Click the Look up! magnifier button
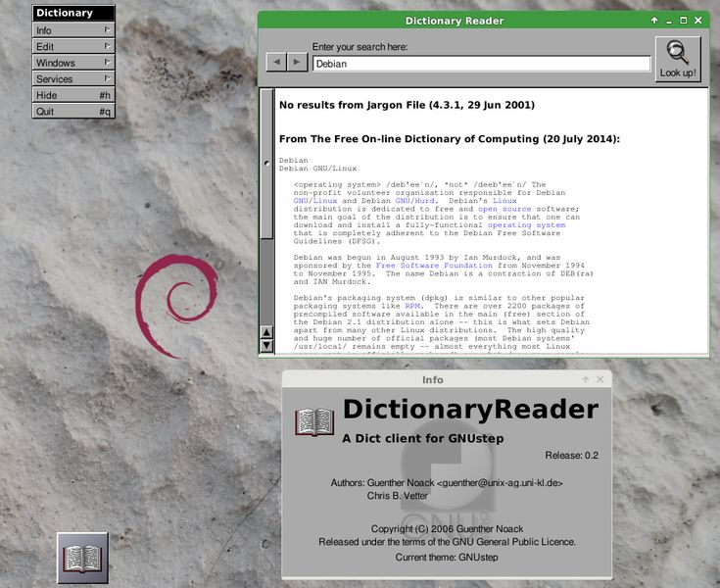This screenshot has height=588, width=720. [678, 59]
